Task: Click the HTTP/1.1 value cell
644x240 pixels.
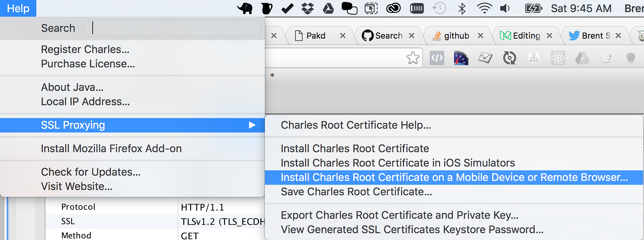Action: coord(202,207)
